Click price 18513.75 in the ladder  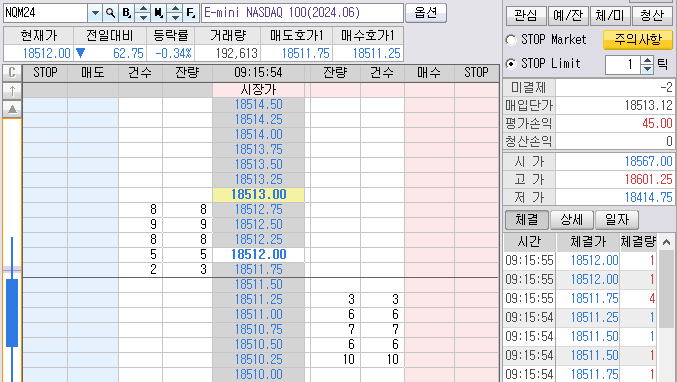click(x=258, y=150)
